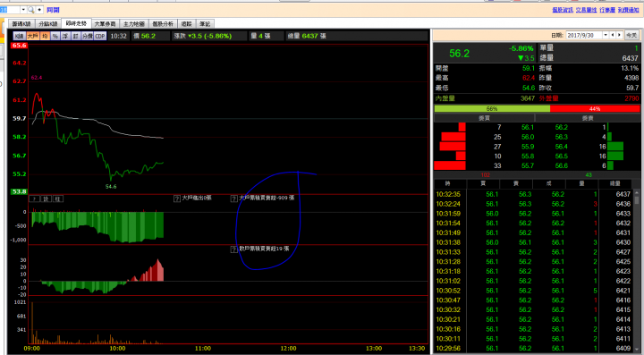Select the 10:29:56 trade row
Screen dimensions: 644x355
click(533, 349)
